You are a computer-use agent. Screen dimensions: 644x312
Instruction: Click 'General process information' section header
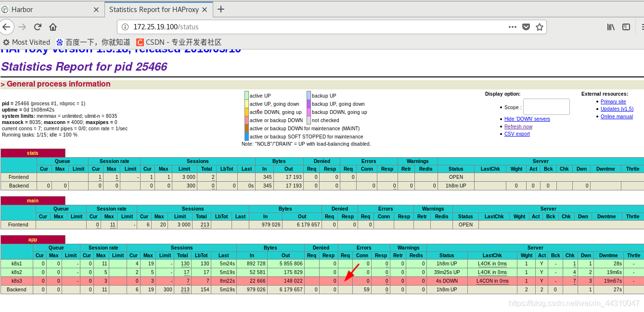56,84
